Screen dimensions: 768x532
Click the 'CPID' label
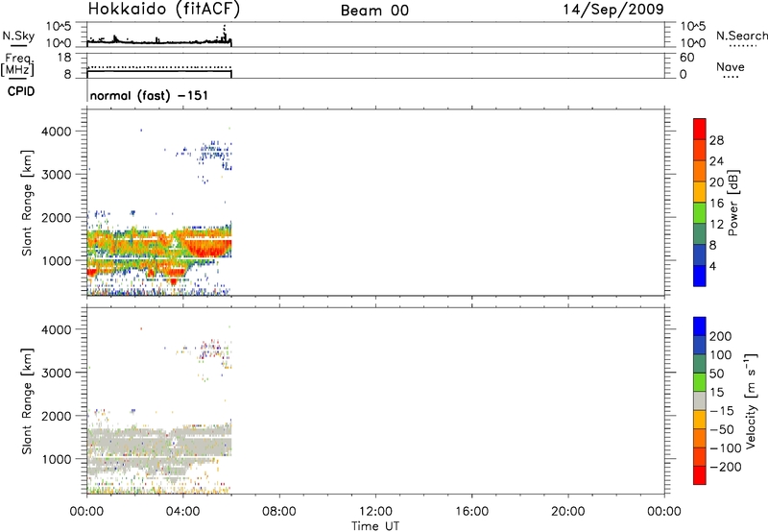[x=21, y=91]
